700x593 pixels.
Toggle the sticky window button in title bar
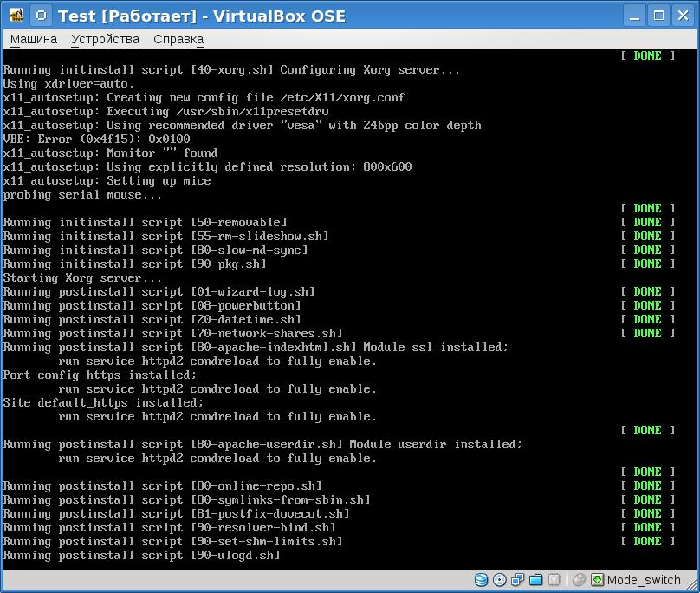[40, 16]
